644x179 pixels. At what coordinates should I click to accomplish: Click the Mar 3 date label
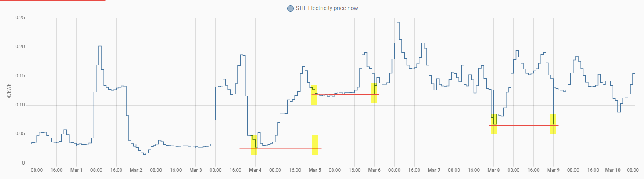(196, 170)
